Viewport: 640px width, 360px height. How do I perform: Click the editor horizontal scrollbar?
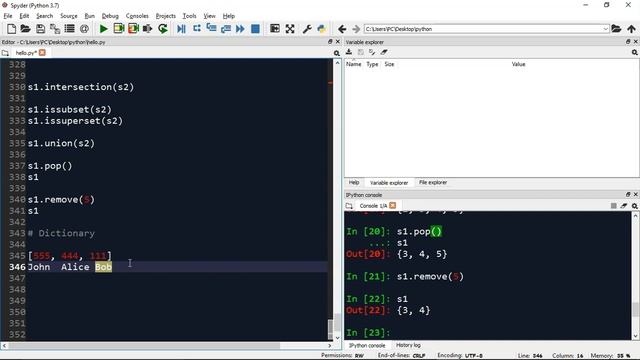(x=144, y=345)
